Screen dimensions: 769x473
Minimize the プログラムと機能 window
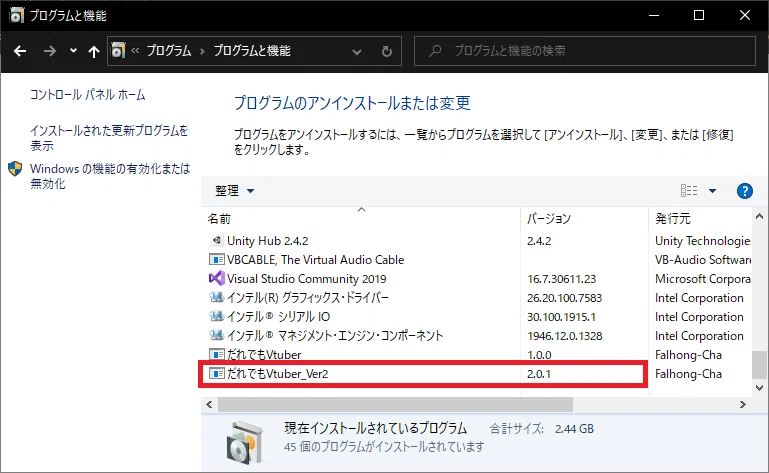tap(654, 15)
